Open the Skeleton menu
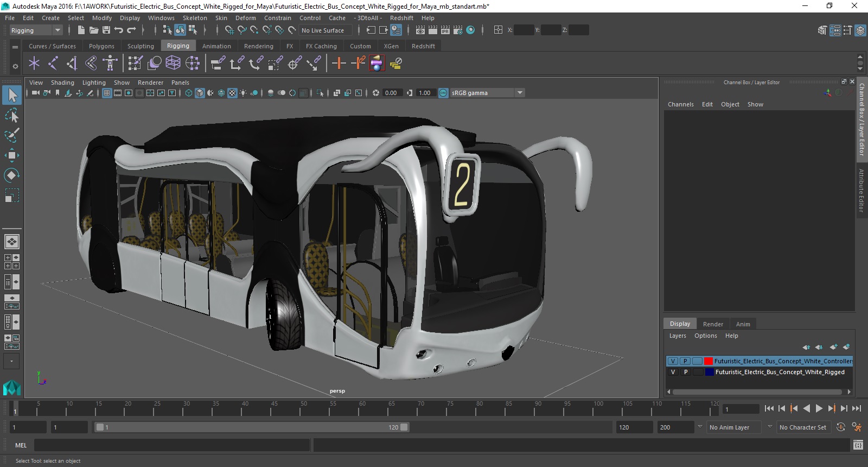The height and width of the screenshot is (467, 868). pos(194,18)
